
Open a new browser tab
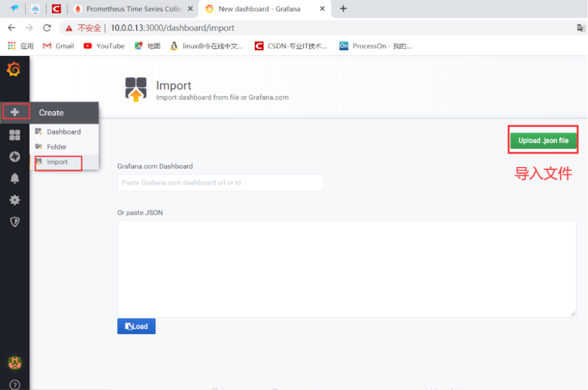tap(343, 9)
